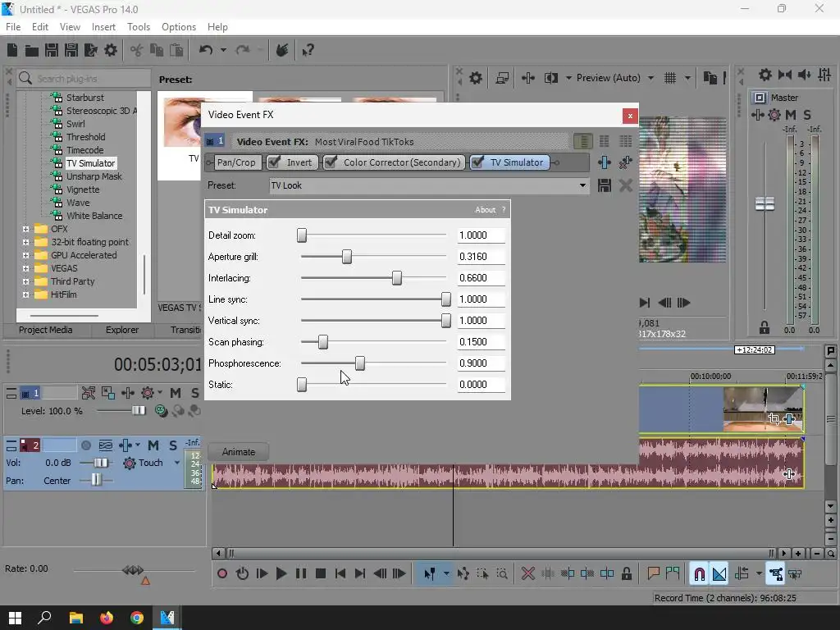Click the Interlacing slider handle
Viewport: 840px width, 630px height.
coord(396,278)
